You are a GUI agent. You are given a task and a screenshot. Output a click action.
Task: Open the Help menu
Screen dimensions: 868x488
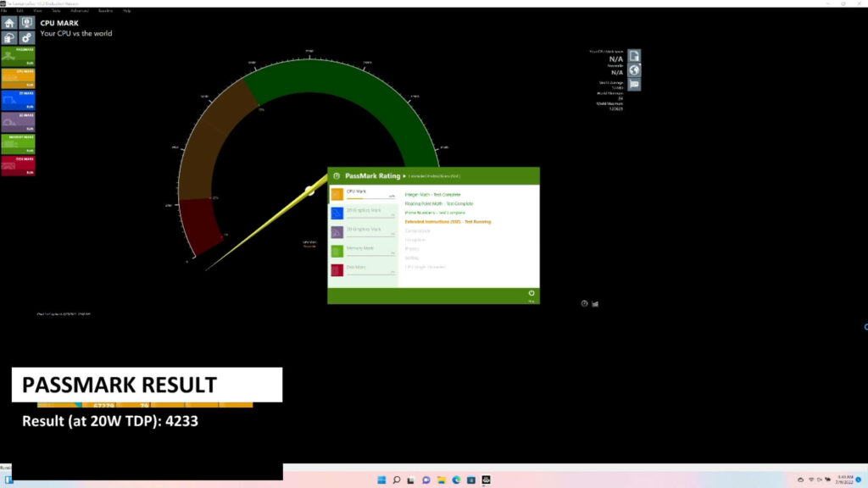pos(127,10)
